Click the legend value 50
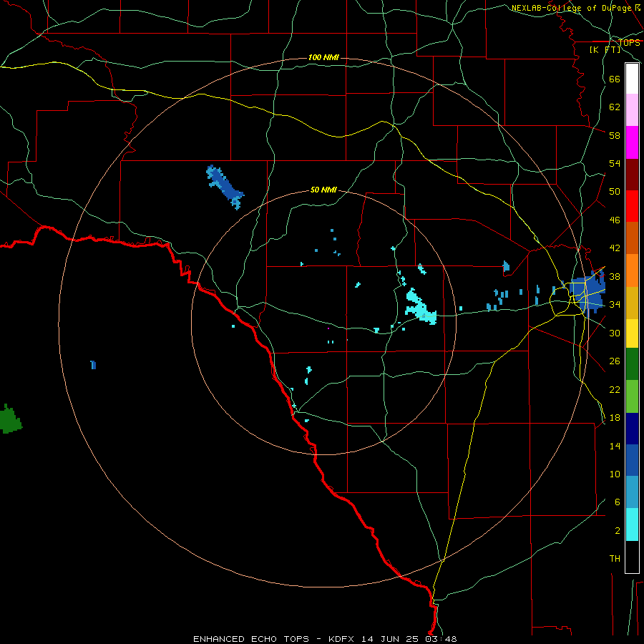Screen dimensions: 644x644 tap(615, 192)
